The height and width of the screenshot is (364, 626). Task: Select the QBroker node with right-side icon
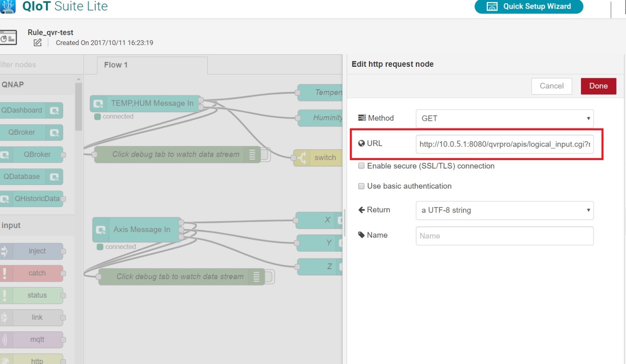click(31, 132)
